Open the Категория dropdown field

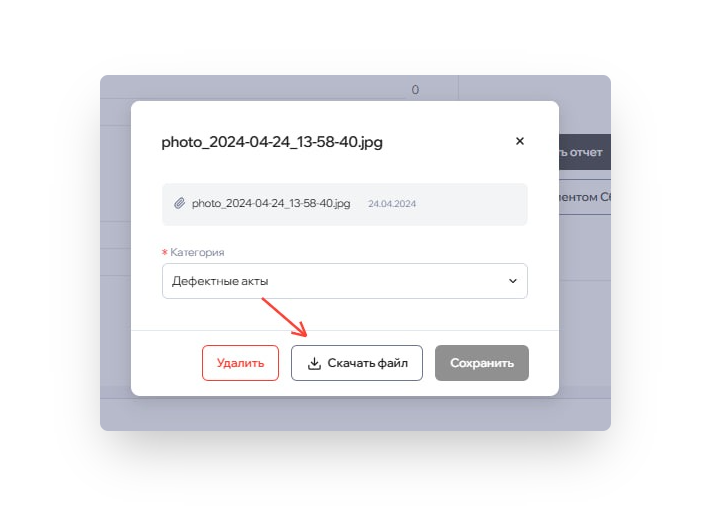(345, 281)
